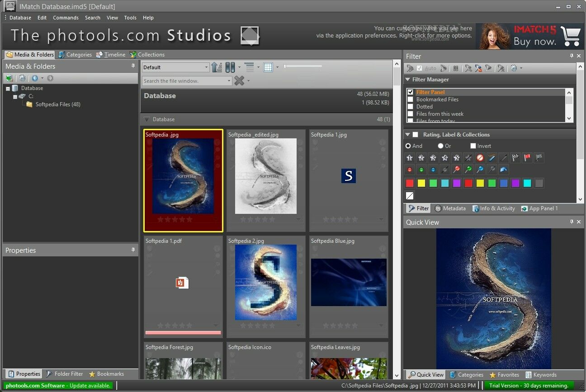This screenshot has height=392, width=586.
Task: Open the Commands menu
Action: (66, 18)
